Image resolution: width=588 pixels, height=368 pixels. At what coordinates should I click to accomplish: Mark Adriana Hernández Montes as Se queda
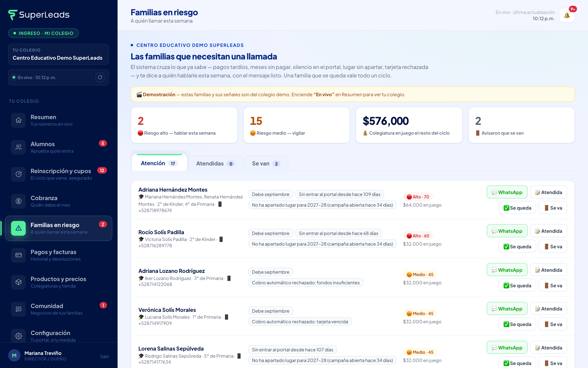517,208
